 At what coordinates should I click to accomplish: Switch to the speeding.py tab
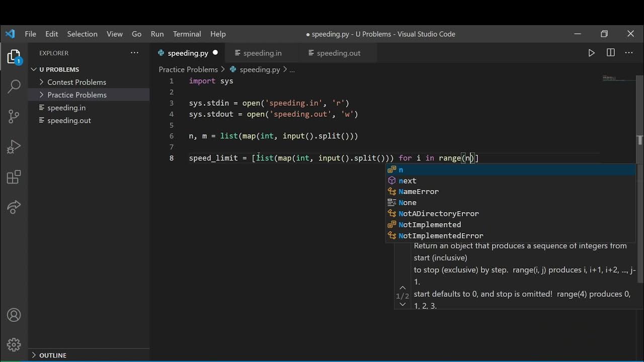188,53
